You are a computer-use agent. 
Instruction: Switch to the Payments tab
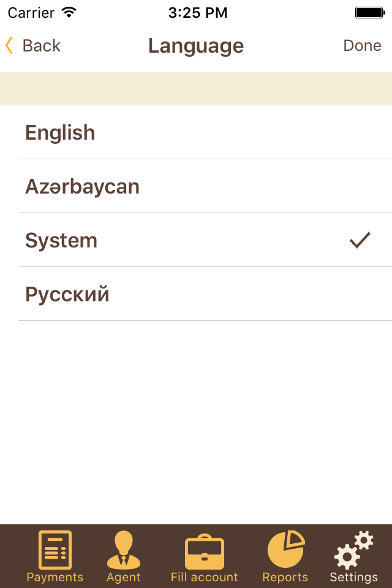55,557
